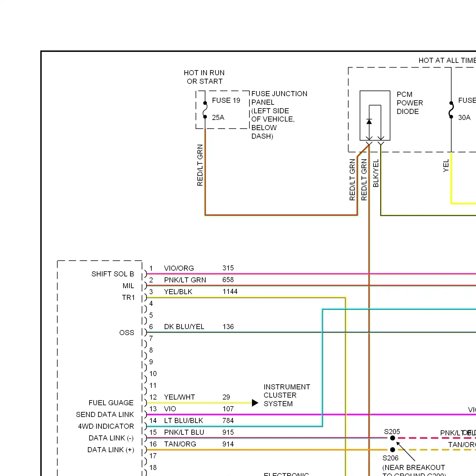Image resolution: width=476 pixels, height=476 pixels.
Task: Click circuit number 784
Action: click(x=228, y=420)
